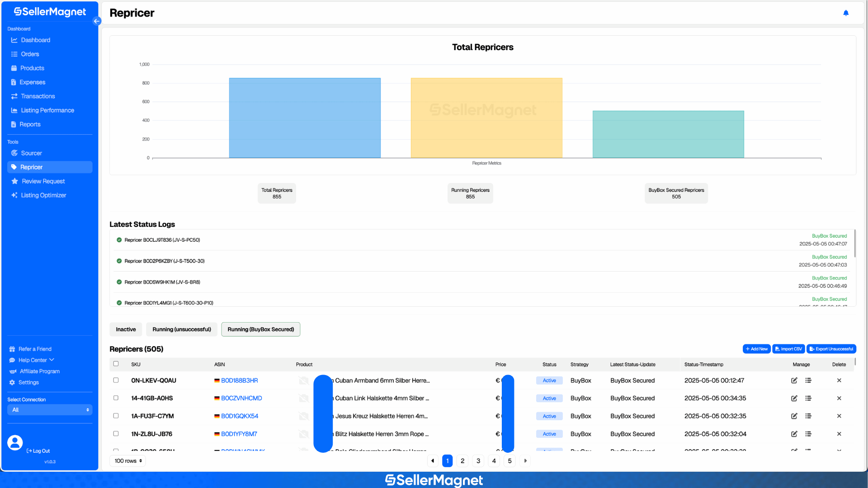The width and height of the screenshot is (868, 488).
Task: Click the Review Request star icon
Action: point(15,181)
